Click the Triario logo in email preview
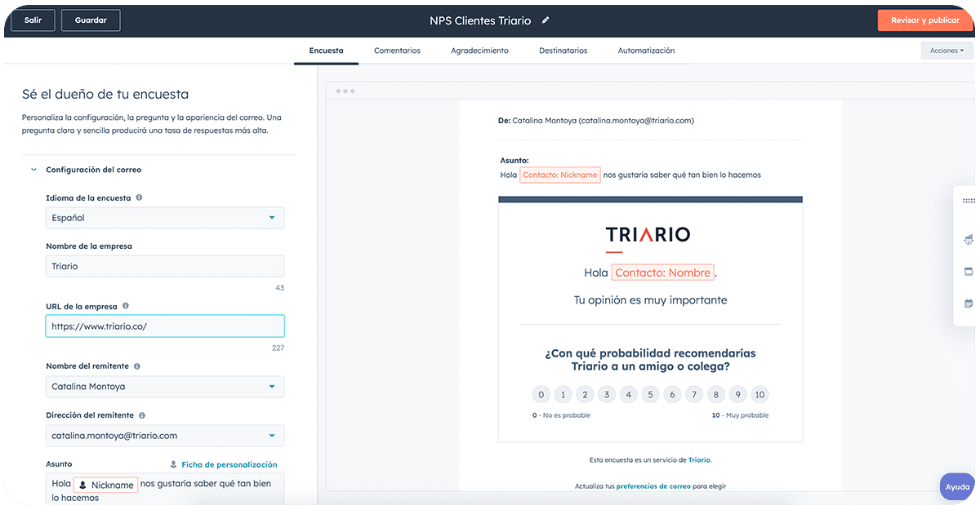The height and width of the screenshot is (510, 980). coord(648,235)
